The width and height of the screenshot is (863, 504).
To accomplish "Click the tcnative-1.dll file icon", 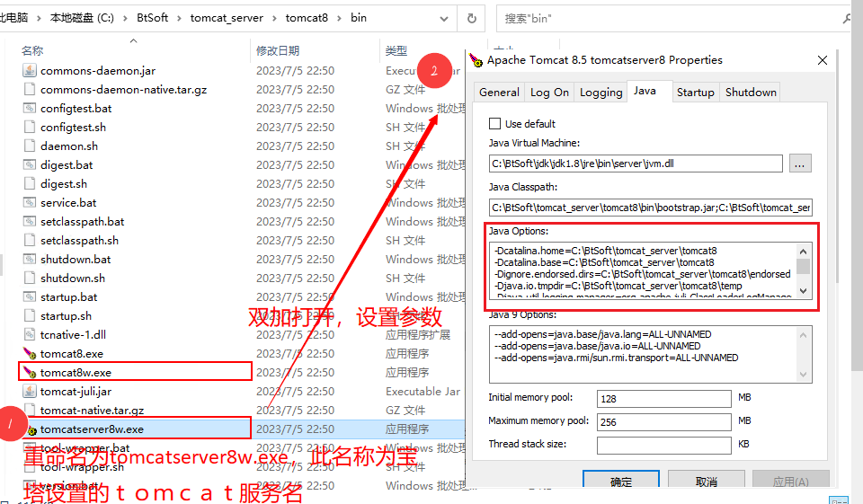I will 29,334.
